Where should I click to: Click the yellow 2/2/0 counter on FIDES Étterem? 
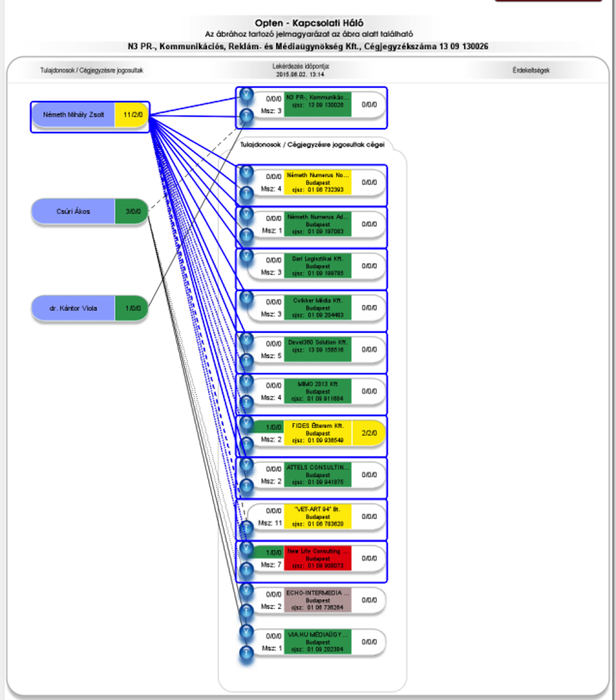tap(369, 433)
